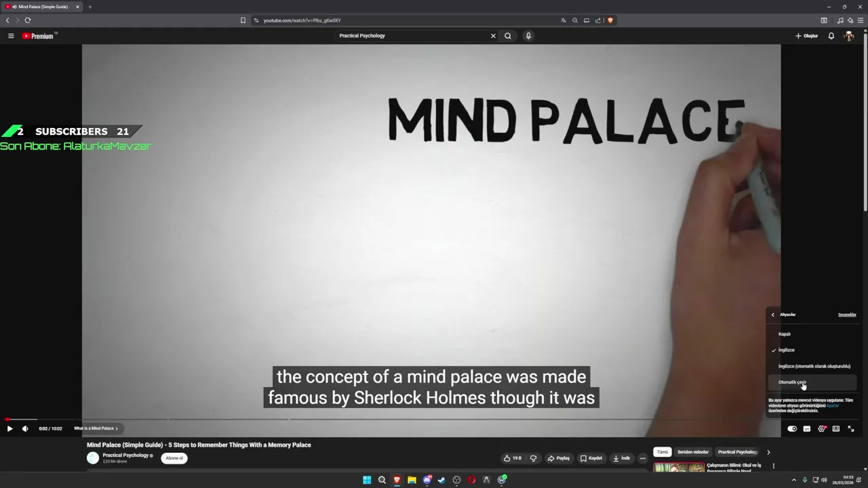Close the Mind Palace tab
The width and height of the screenshot is (868, 488).
pyautogui.click(x=77, y=7)
